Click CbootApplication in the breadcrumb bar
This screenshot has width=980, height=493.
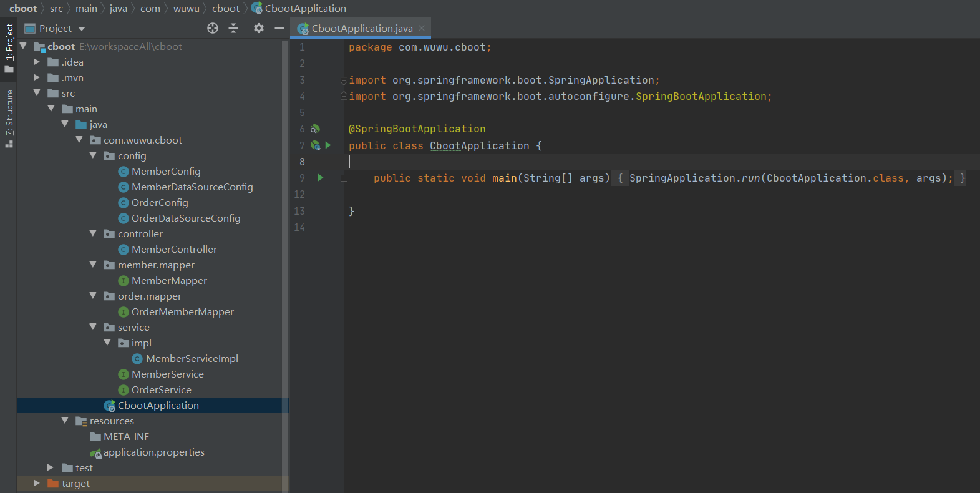(x=305, y=8)
